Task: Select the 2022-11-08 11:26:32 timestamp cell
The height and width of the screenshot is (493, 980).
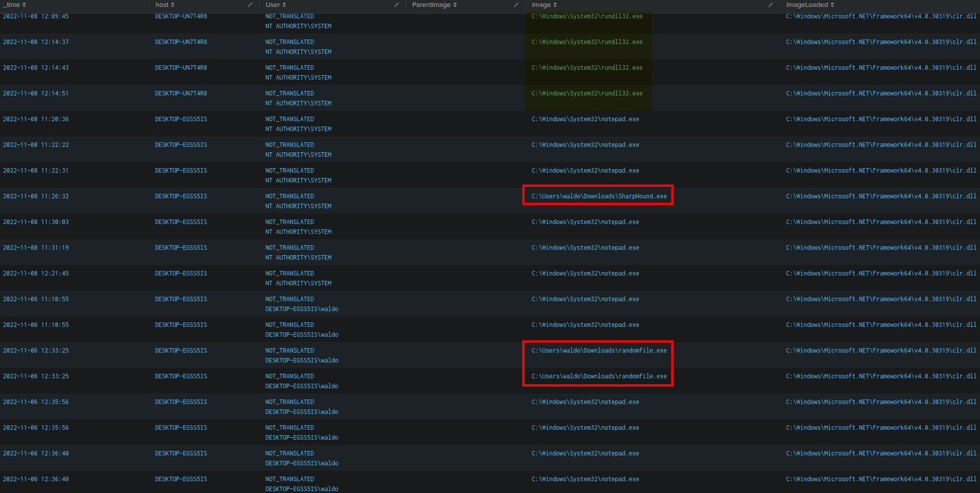Action: pyautogui.click(x=36, y=196)
